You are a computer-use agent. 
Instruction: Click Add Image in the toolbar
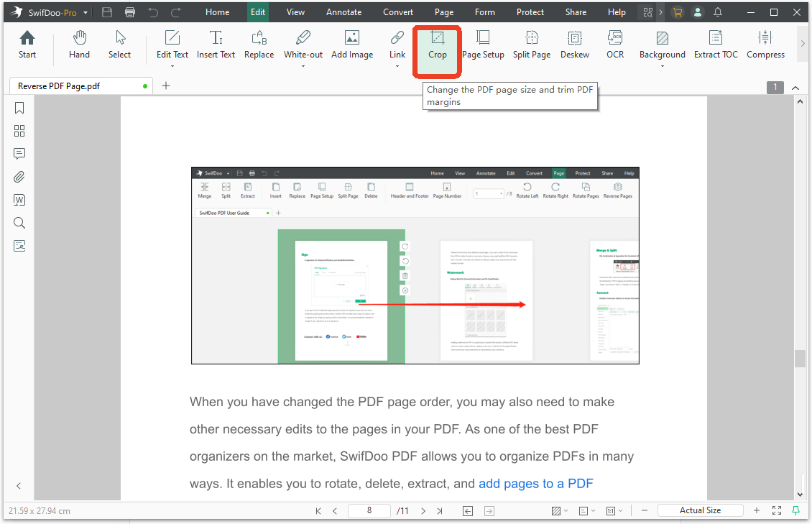[x=352, y=45]
